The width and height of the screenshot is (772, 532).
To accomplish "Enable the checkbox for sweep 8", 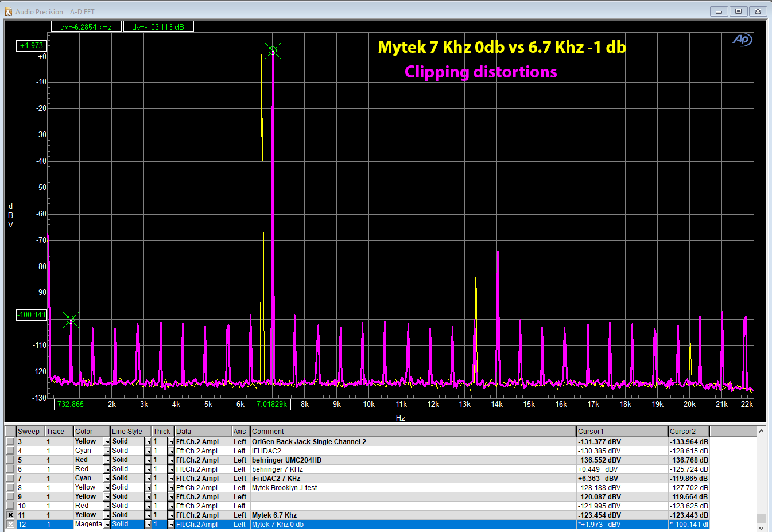I will (x=10, y=488).
